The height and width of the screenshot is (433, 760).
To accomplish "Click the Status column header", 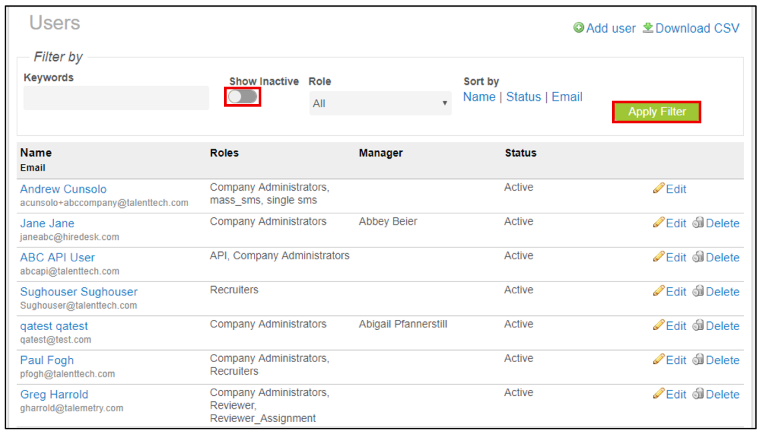I will (521, 153).
